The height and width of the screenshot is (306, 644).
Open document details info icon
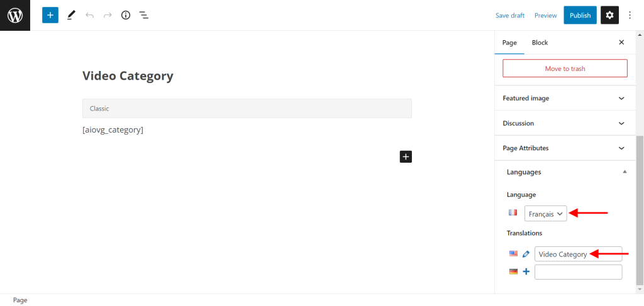coord(126,15)
